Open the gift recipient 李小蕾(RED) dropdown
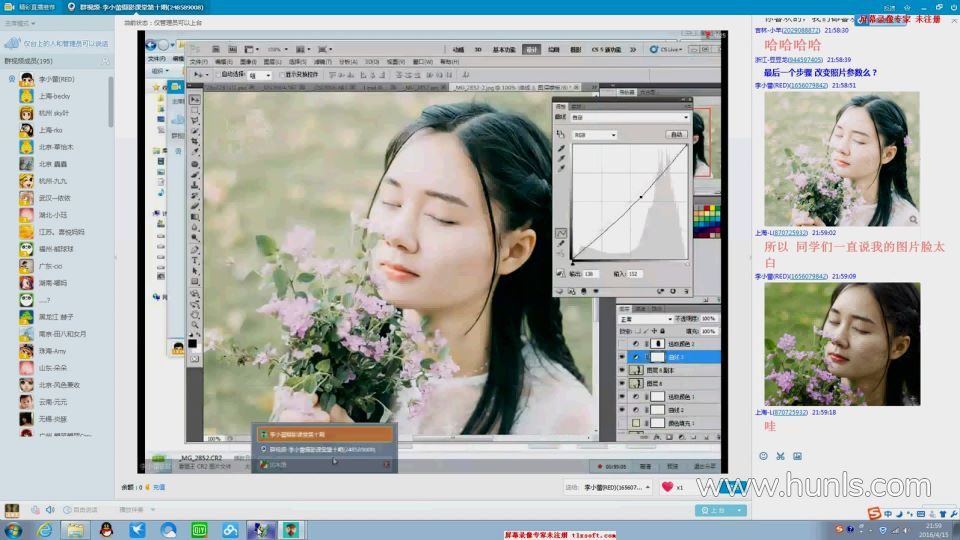This screenshot has width=960, height=540. point(617,487)
